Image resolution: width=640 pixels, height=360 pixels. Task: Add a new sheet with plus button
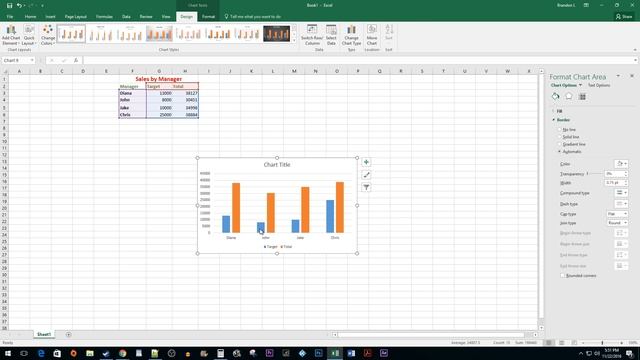[x=68, y=334]
